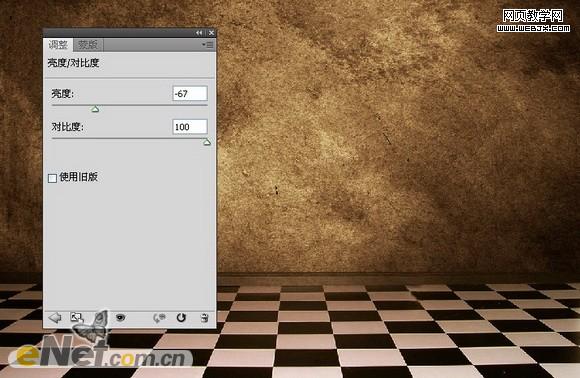The width and height of the screenshot is (580, 378).
Task: Click the 亮度: label
Action: point(63,94)
